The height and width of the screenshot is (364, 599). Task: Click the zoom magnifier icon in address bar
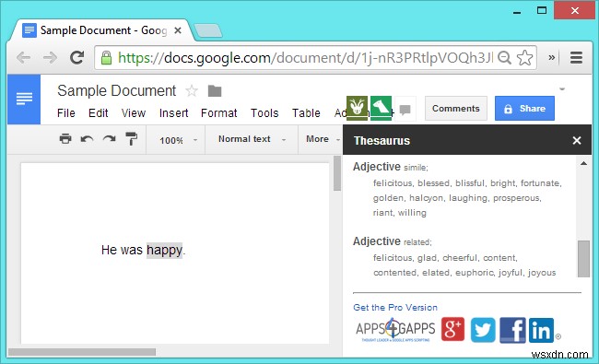click(505, 58)
